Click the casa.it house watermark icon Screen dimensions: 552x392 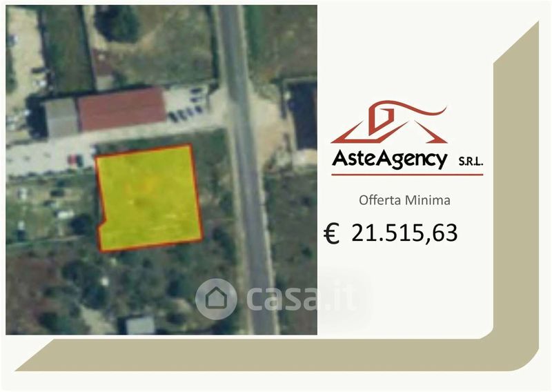point(216,299)
